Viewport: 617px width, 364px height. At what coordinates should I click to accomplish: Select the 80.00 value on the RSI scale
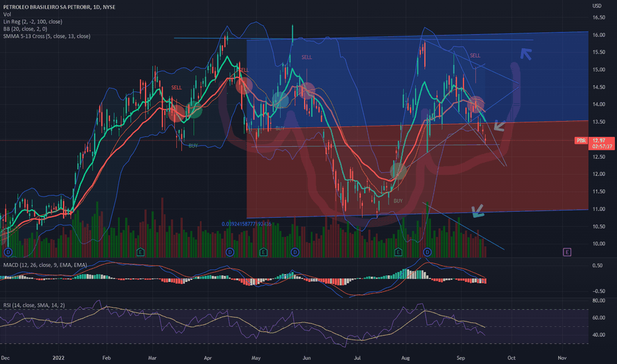point(599,300)
